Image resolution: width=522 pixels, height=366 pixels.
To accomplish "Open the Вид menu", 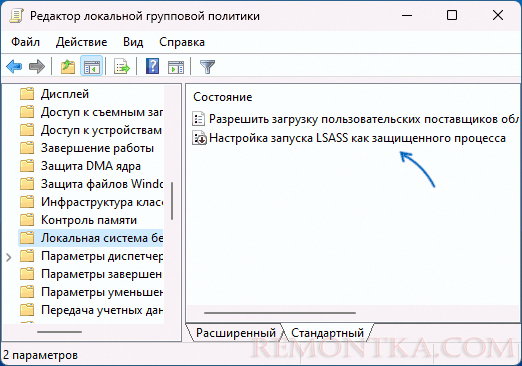I will click(133, 42).
